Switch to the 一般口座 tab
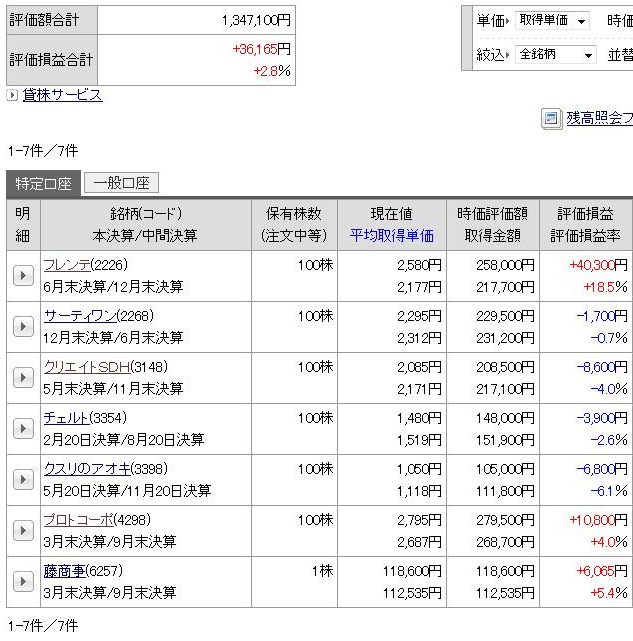The height and width of the screenshot is (641, 633). point(121,183)
